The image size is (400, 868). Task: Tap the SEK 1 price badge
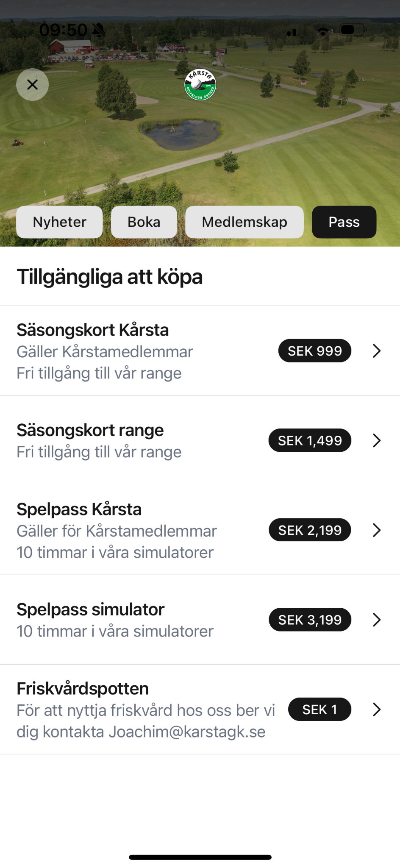coord(319,709)
